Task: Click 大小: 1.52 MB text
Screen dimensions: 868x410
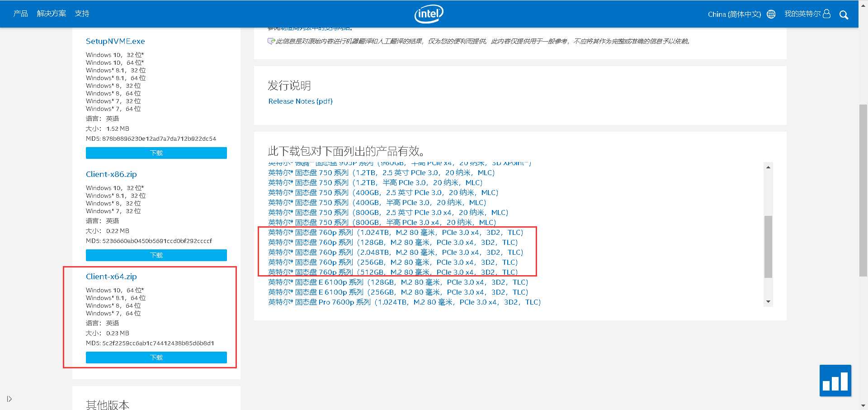Action: point(108,129)
